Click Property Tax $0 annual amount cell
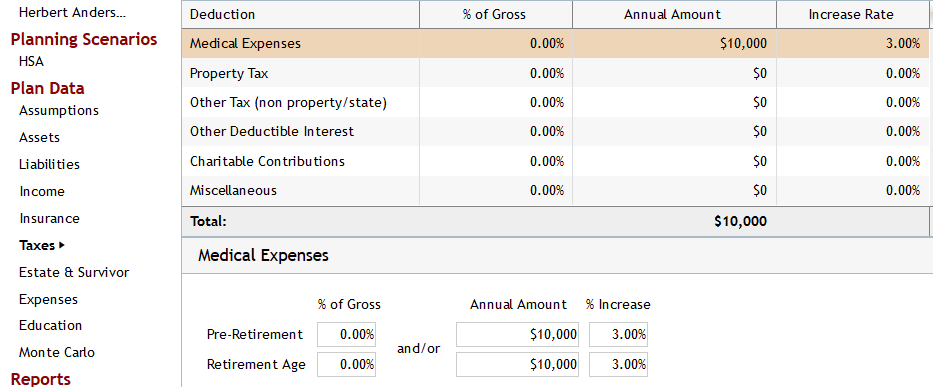The image size is (933, 387). pos(674,73)
